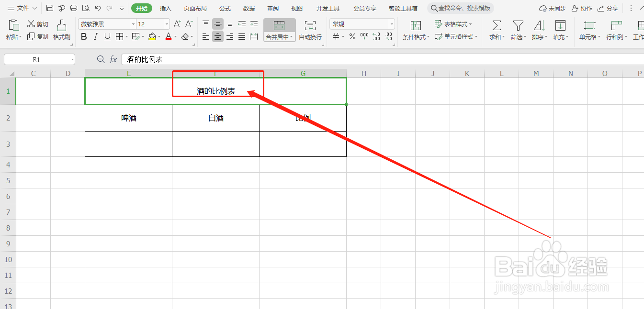Click the 协作 collaboration button

tap(582, 8)
